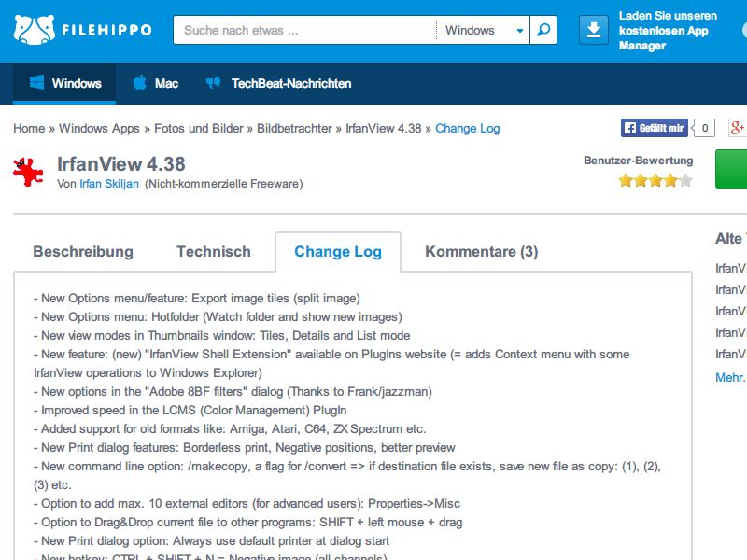This screenshot has height=560, width=747.
Task: Click the Facebook 'Gefällt mir' button
Action: [x=655, y=128]
